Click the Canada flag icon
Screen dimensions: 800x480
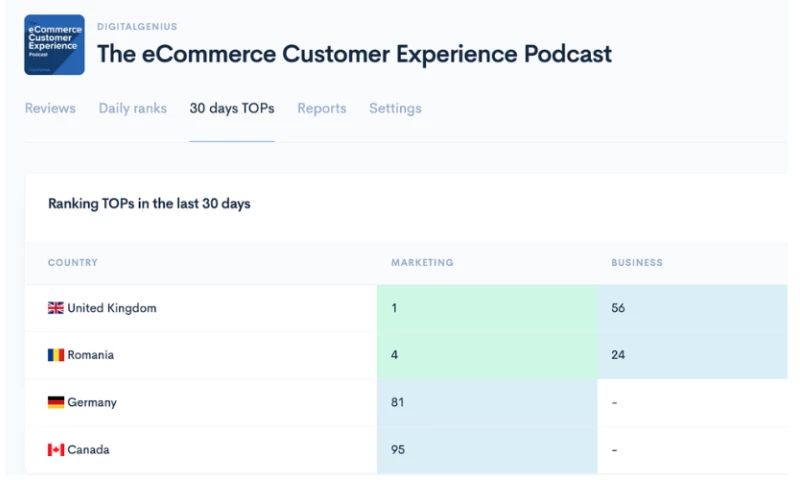[56, 450]
